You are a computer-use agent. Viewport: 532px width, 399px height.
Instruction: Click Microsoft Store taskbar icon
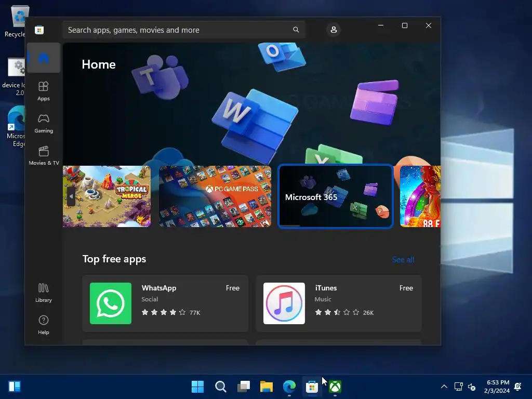click(x=312, y=387)
